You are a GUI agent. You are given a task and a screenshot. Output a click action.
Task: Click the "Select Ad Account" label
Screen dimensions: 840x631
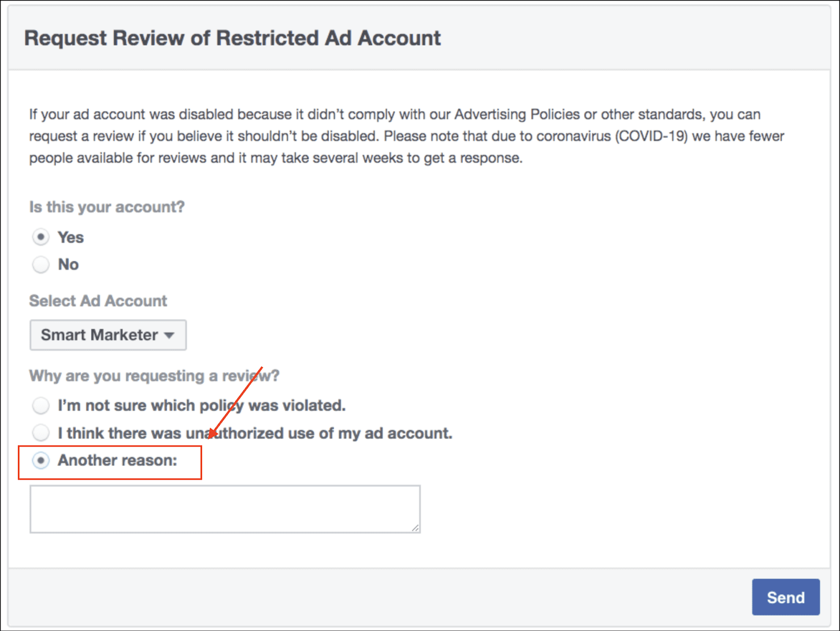tap(98, 301)
